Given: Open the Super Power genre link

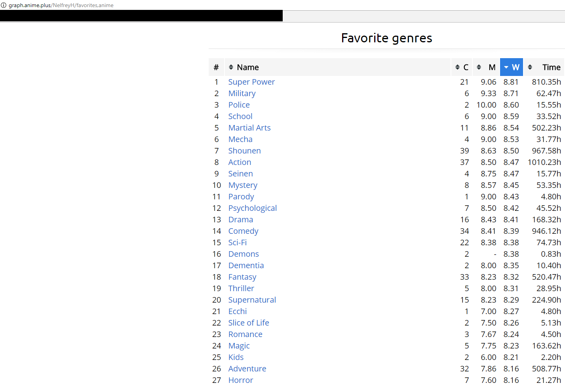Looking at the screenshot, I should pos(251,82).
